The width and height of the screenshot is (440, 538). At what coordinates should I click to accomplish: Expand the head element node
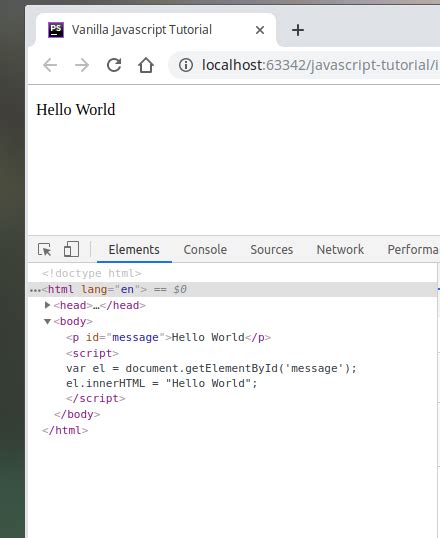48,305
